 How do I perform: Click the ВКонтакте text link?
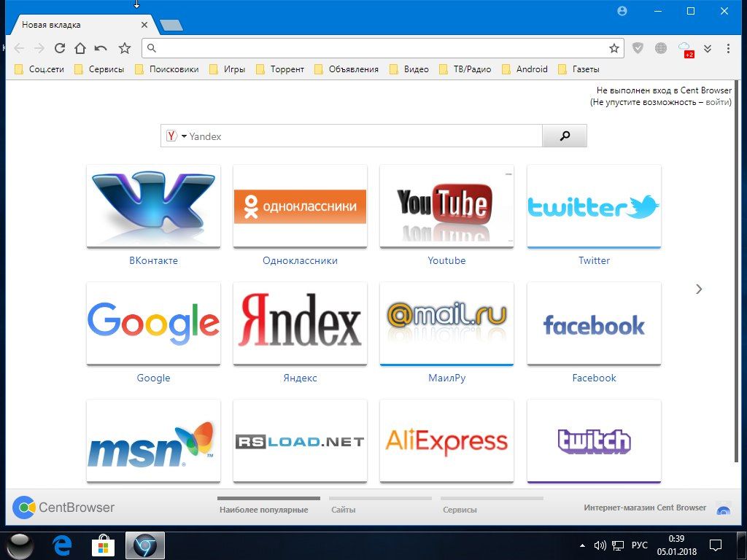153,260
